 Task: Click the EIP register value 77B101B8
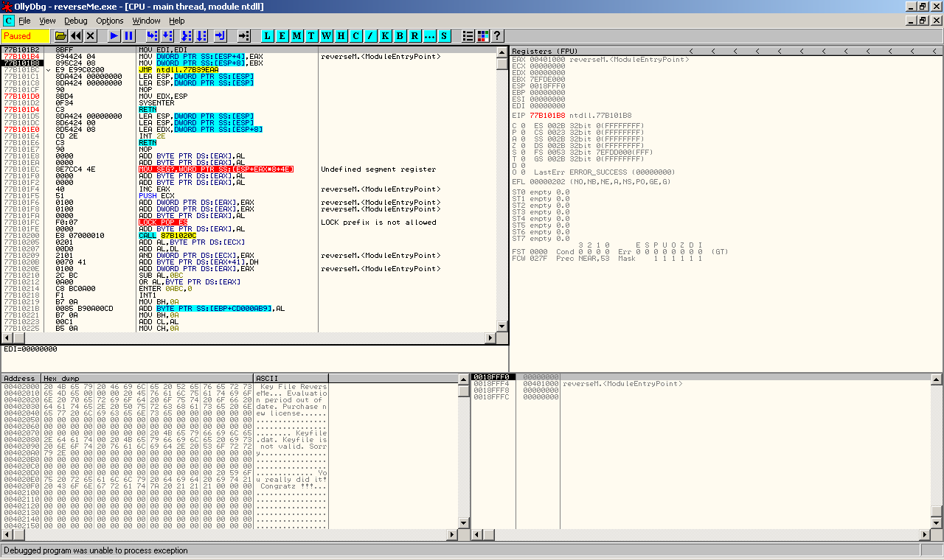pyautogui.click(x=546, y=116)
